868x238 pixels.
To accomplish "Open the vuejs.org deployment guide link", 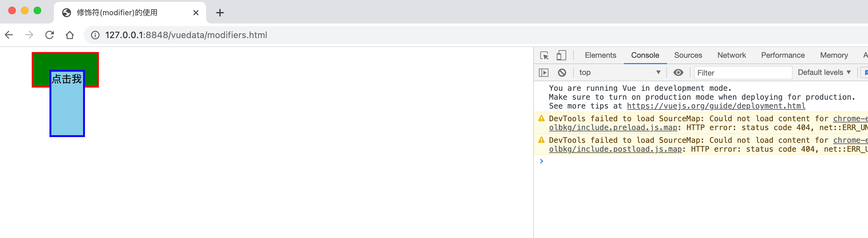I will 716,106.
